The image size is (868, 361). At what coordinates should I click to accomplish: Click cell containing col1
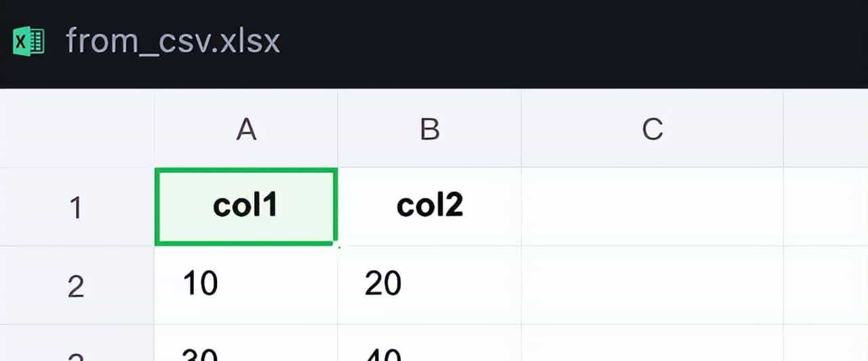(245, 206)
